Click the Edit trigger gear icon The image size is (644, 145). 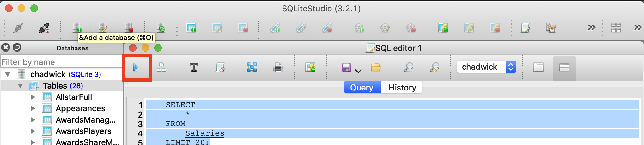point(385,28)
